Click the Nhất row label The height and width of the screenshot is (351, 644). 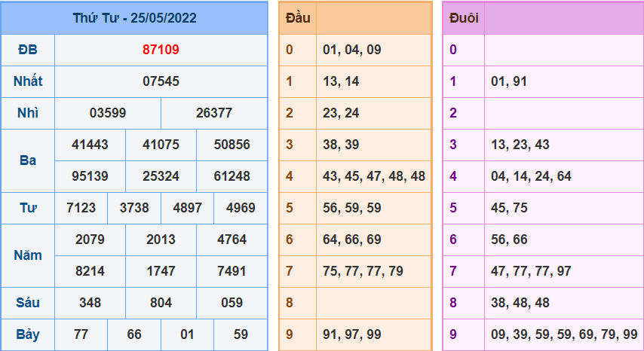click(x=28, y=81)
